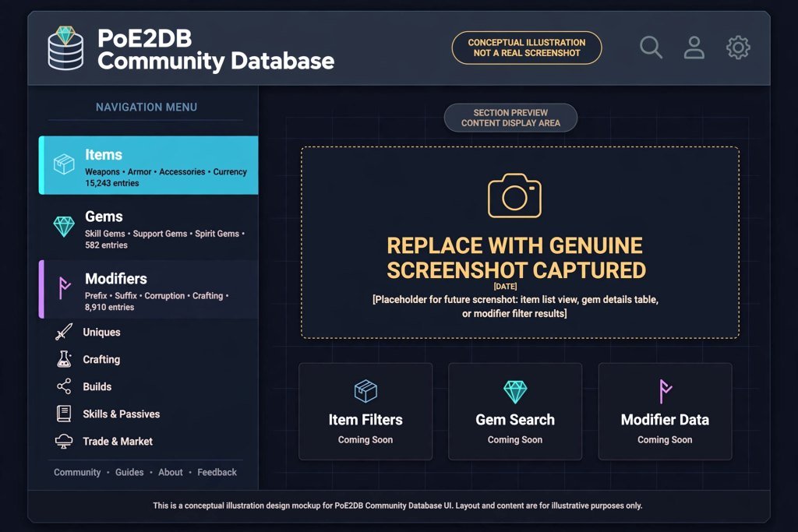This screenshot has height=532, width=798.
Task: Follow the About footer link
Action: [x=171, y=472]
